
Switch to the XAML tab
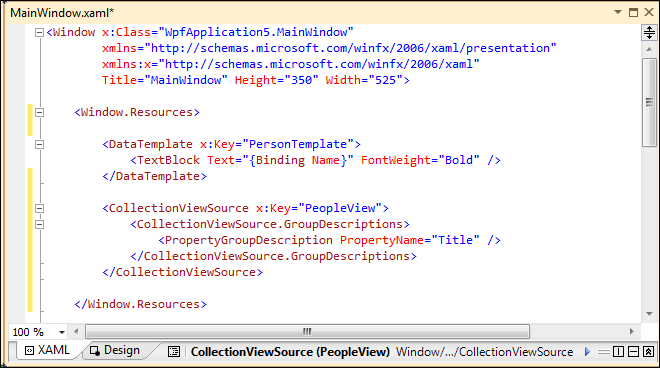(47, 350)
